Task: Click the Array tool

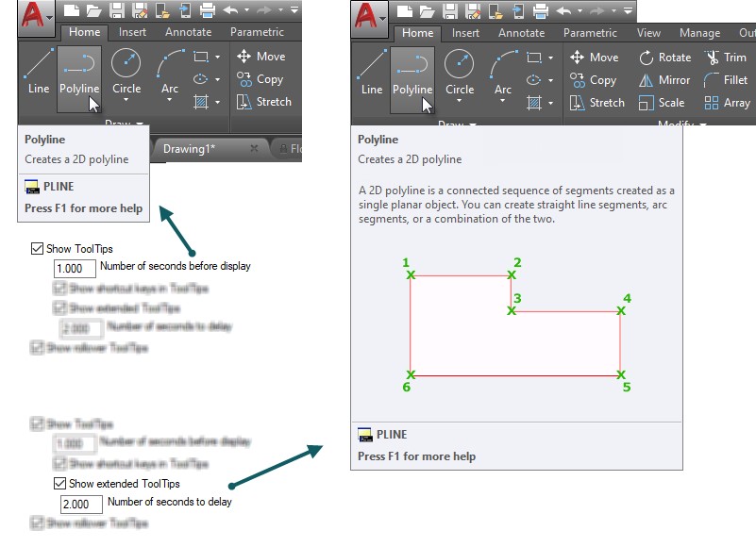Action: click(x=727, y=103)
